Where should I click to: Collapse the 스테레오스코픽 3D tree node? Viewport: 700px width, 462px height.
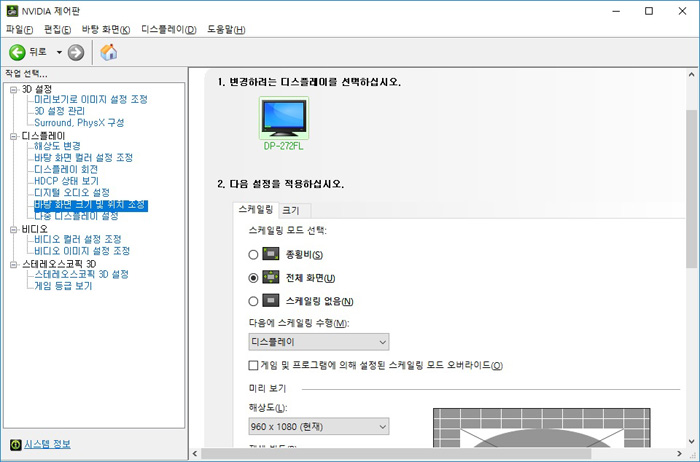pyautogui.click(x=13, y=264)
